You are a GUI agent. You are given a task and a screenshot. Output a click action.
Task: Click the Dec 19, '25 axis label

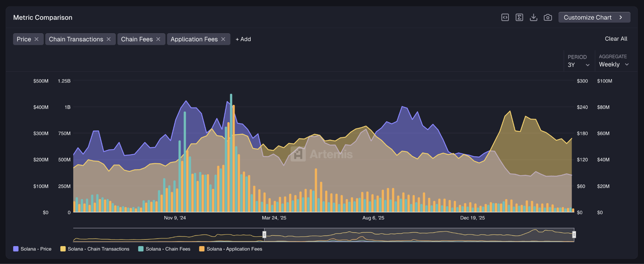pos(473,218)
